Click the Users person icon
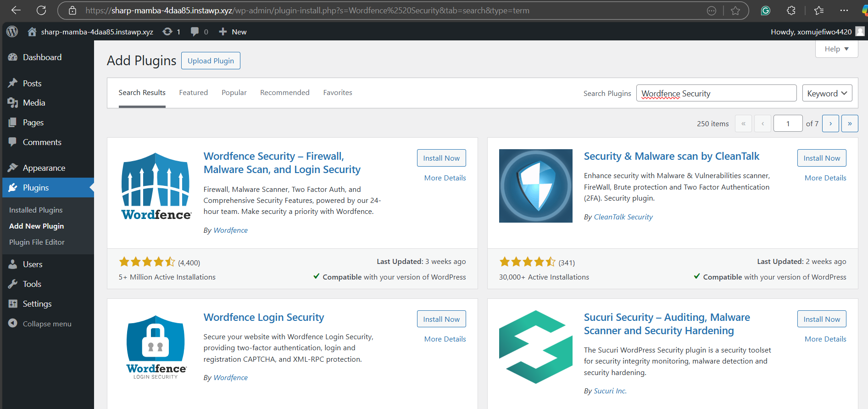 pyautogui.click(x=13, y=264)
